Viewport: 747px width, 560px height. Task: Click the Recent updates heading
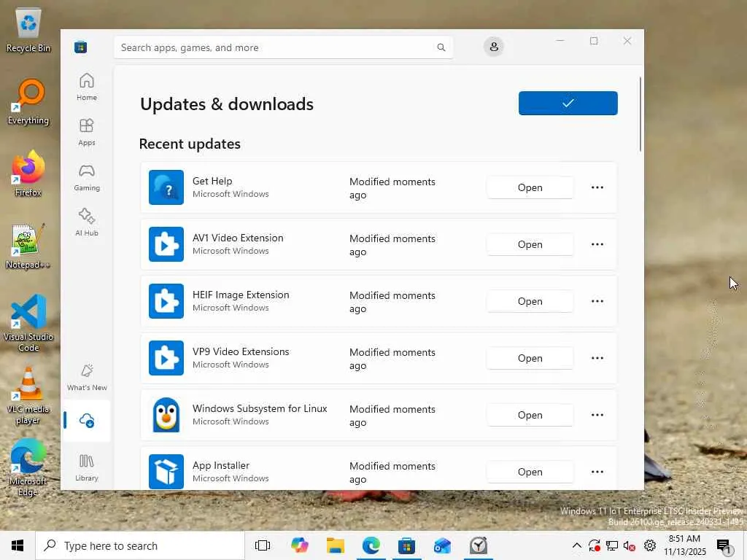click(x=190, y=144)
